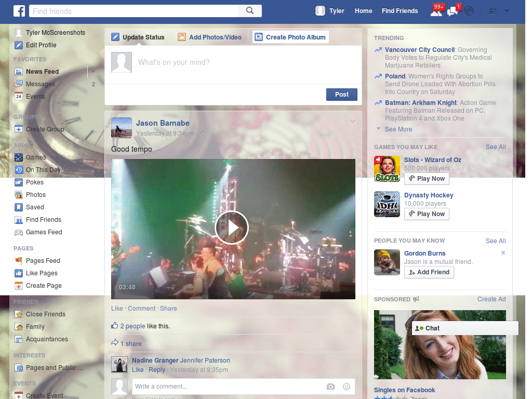Expand News Feed options arrow

click(93, 72)
